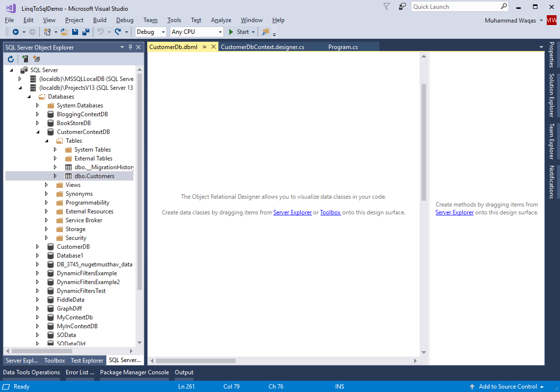Screen dimensions: 560x392
Task: Click the dbo.Customers table icon
Action: click(68, 176)
